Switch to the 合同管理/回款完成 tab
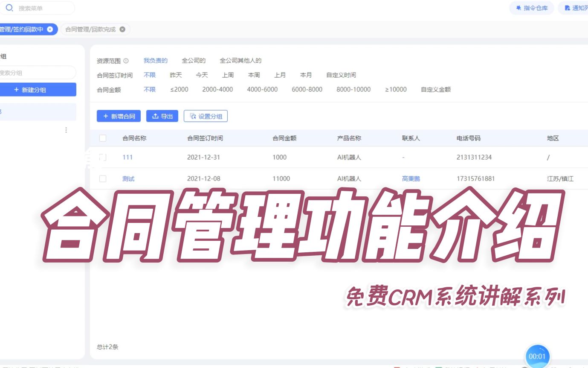 (90, 29)
